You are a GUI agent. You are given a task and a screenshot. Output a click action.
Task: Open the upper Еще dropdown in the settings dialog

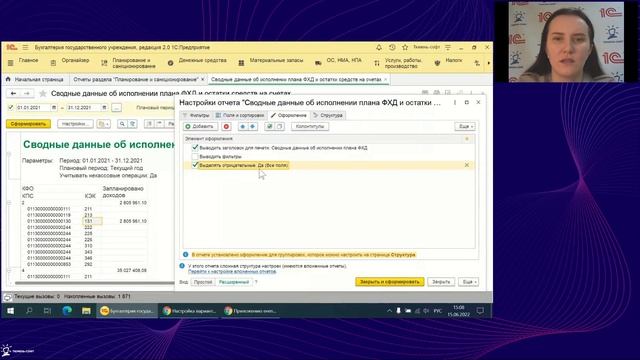point(465,127)
